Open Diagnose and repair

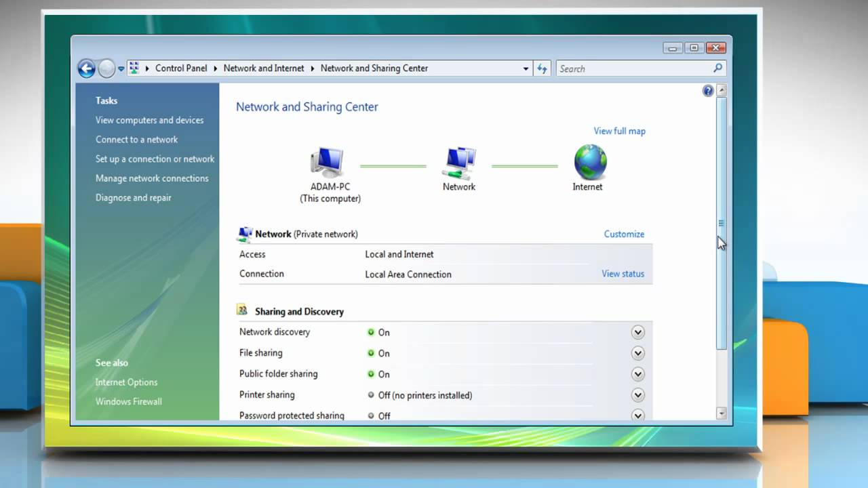coord(134,198)
